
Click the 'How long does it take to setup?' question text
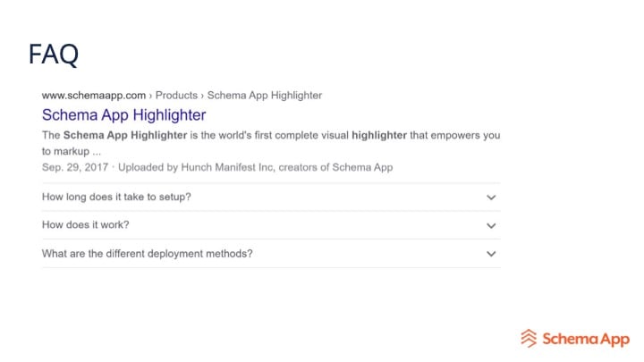click(x=116, y=197)
